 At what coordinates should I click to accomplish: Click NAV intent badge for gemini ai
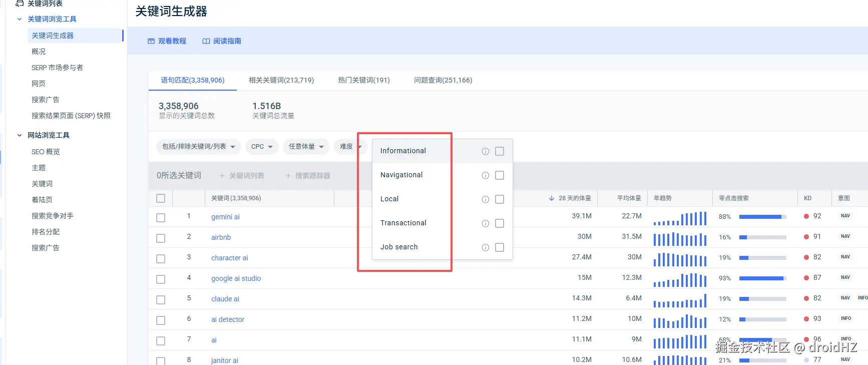[x=845, y=216]
